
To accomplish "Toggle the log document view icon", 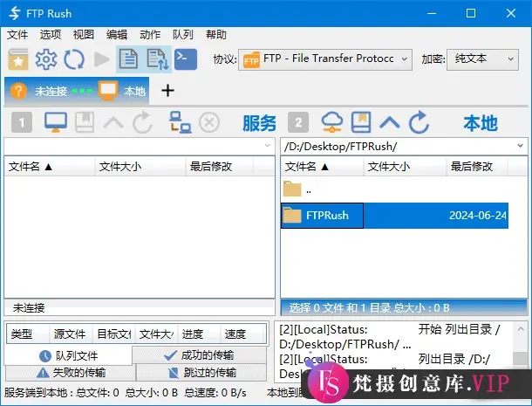I will click(x=129, y=59).
